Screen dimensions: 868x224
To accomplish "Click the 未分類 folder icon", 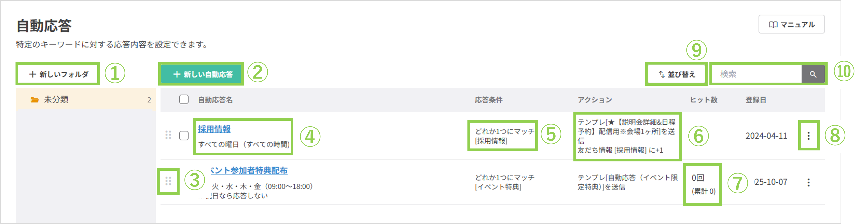I will pyautogui.click(x=34, y=100).
